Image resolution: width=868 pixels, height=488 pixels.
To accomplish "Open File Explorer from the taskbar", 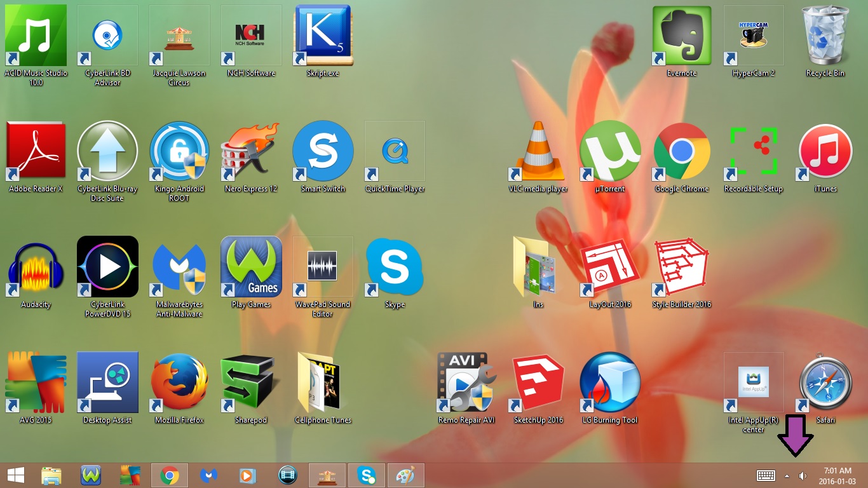I will click(x=51, y=475).
